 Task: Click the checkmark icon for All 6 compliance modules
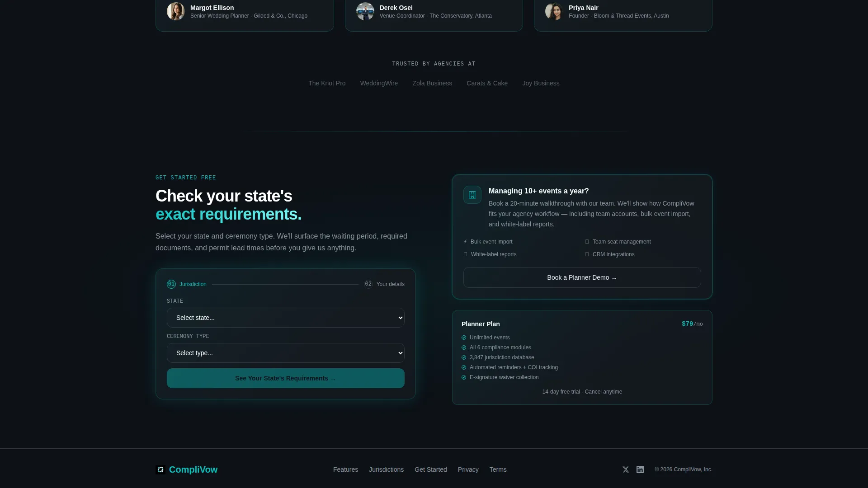point(464,347)
